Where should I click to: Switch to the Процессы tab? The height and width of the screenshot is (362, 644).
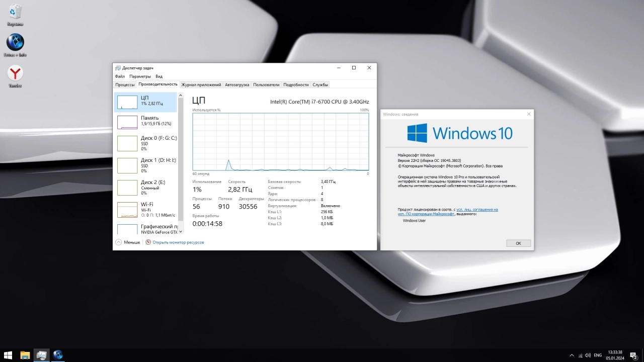tap(125, 85)
